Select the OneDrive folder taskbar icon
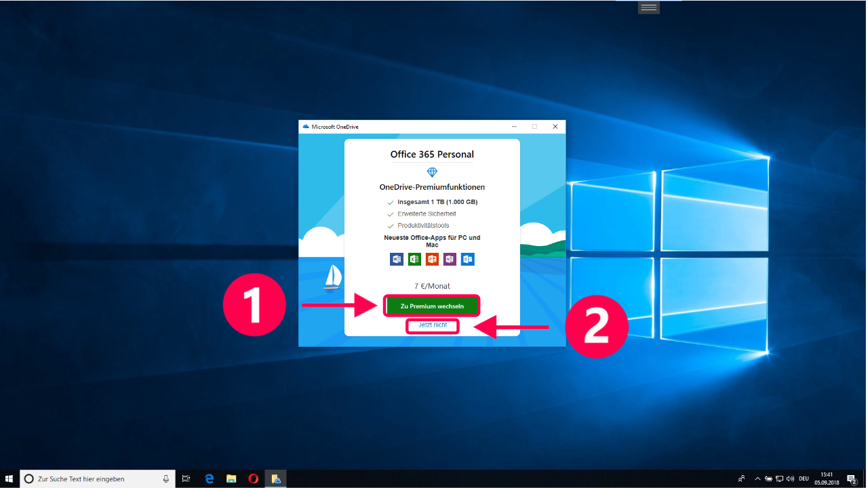Screen dimensions: 868x488 [275, 479]
